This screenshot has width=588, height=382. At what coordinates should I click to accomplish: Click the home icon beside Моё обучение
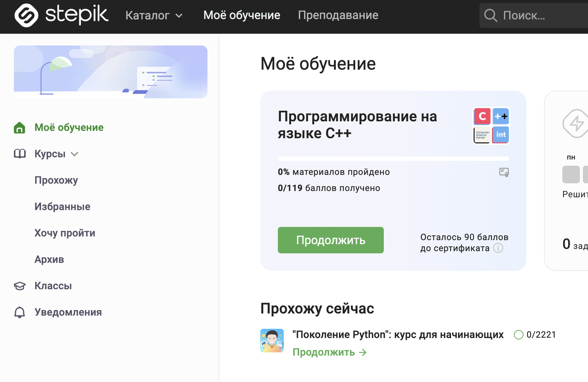(19, 128)
